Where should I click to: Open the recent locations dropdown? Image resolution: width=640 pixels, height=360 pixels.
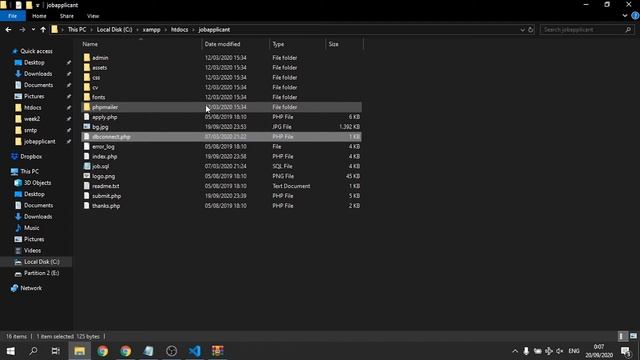coord(33,29)
